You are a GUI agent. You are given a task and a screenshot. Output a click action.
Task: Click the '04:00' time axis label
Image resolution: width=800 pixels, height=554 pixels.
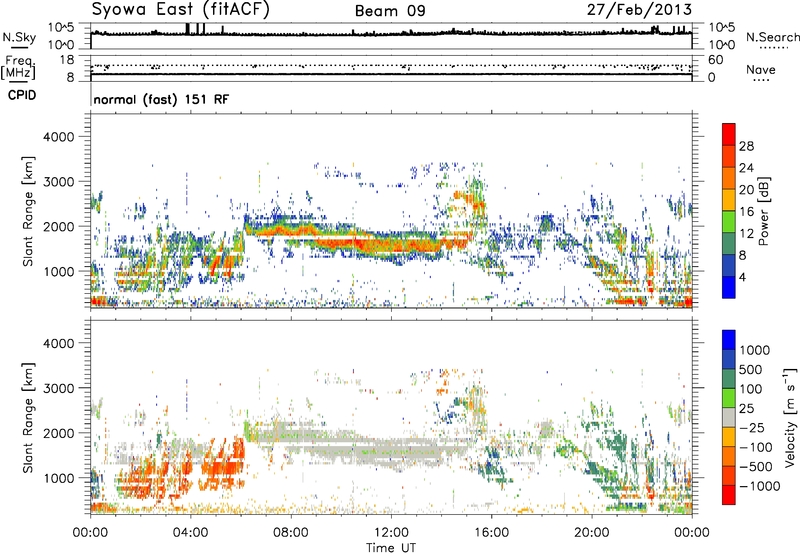190,533
